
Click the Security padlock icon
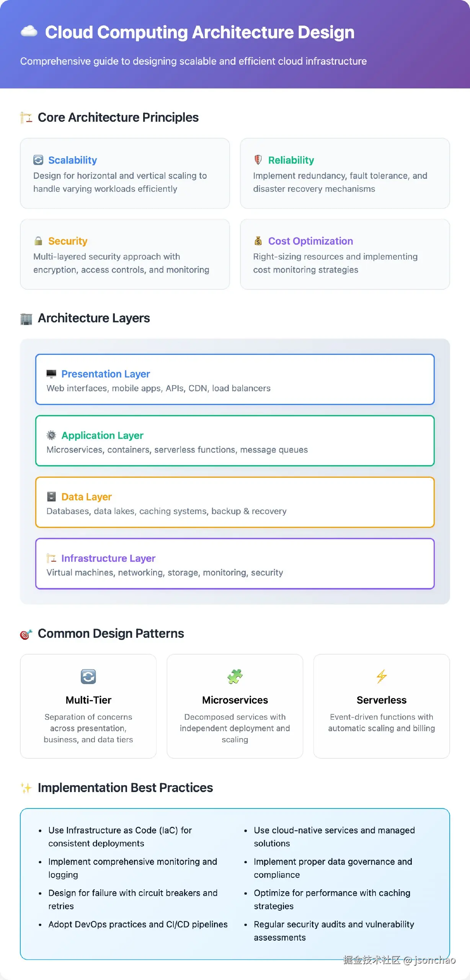[38, 241]
